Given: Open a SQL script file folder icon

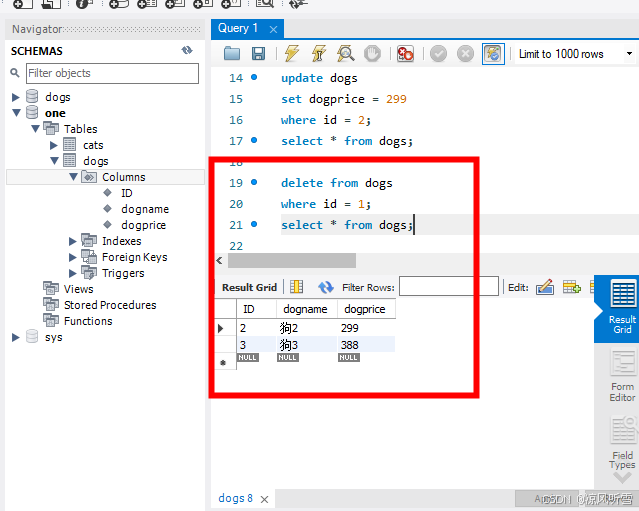Looking at the screenshot, I should tap(232, 53).
